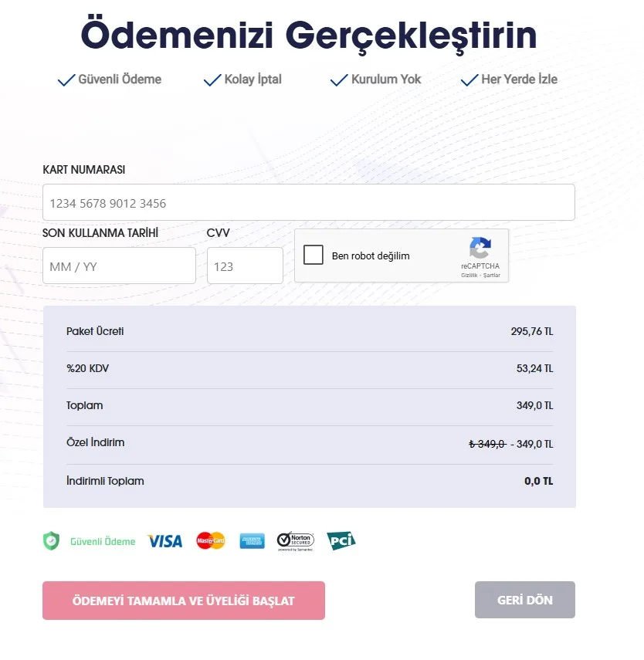The width and height of the screenshot is (644, 660).
Task: Open the reCAPTCHA Şartlar link
Action: click(x=492, y=276)
